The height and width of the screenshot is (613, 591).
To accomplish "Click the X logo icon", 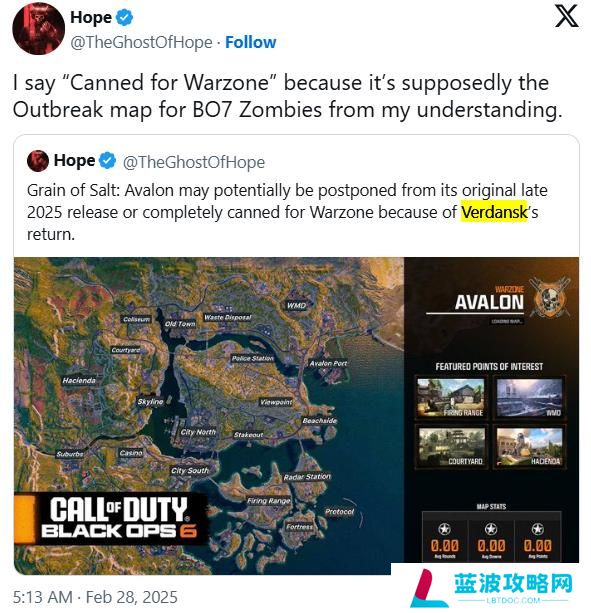I will point(566,17).
